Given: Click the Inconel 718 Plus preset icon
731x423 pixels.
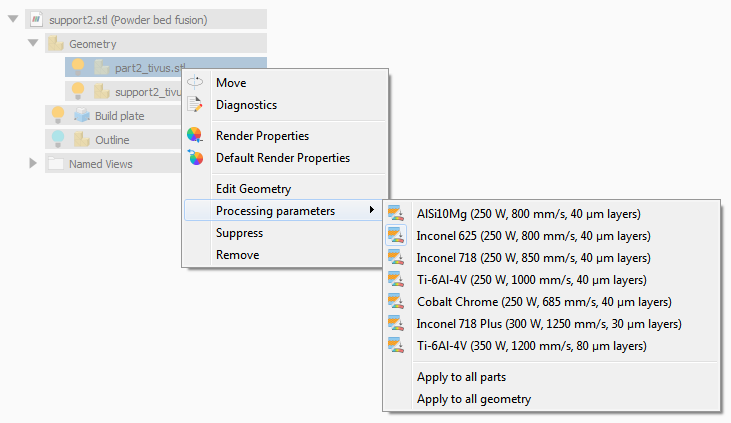Looking at the screenshot, I should (x=396, y=324).
